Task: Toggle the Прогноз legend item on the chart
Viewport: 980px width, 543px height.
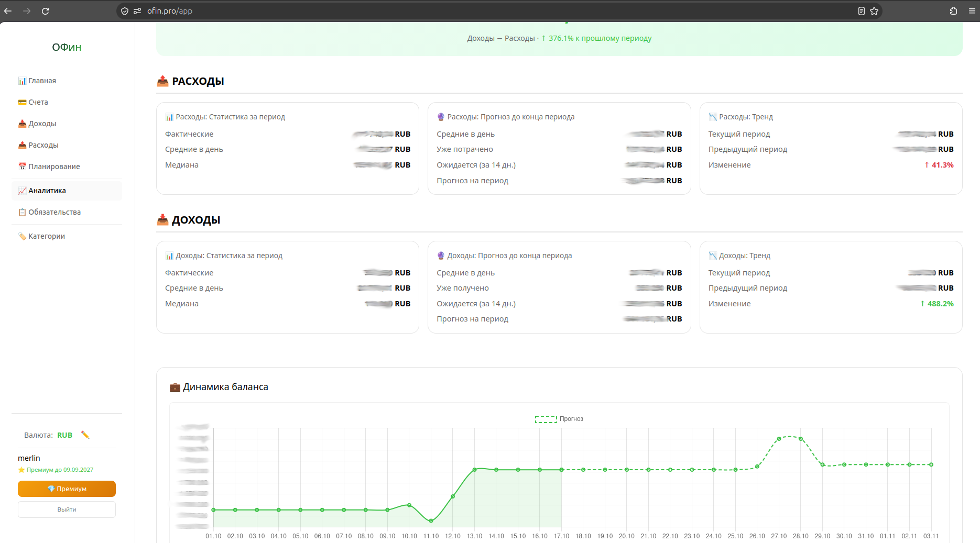Action: click(559, 419)
